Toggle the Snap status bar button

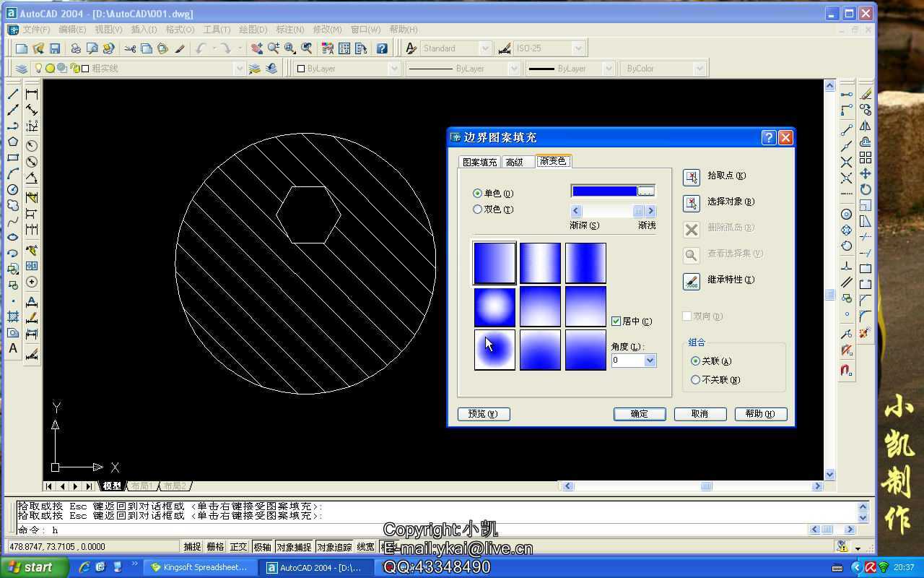(x=192, y=547)
